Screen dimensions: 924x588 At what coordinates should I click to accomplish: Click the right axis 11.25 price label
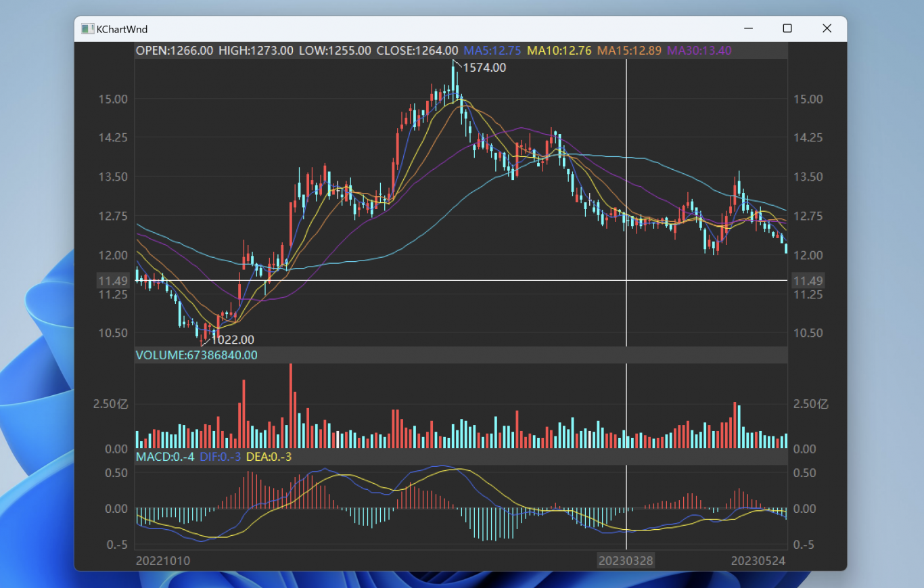point(808,294)
